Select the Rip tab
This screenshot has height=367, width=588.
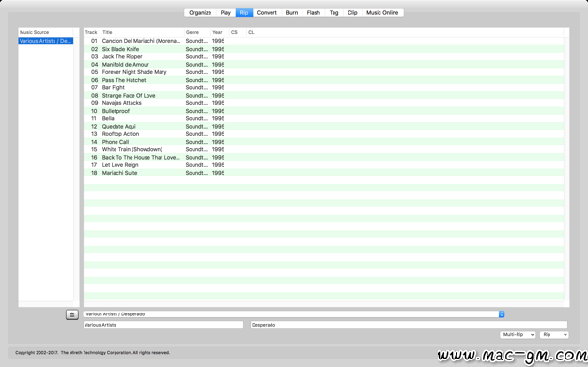(x=244, y=13)
